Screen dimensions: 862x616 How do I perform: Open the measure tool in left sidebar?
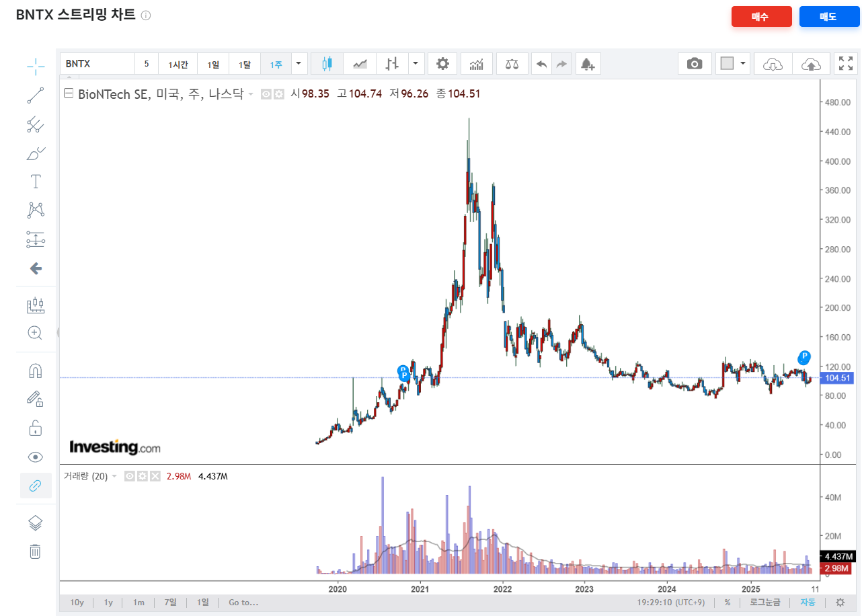(36, 306)
